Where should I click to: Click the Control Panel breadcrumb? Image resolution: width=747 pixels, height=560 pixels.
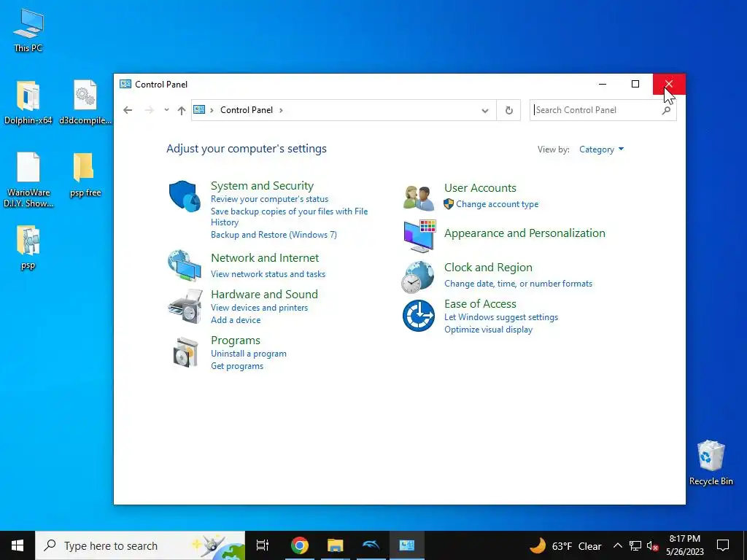point(247,110)
